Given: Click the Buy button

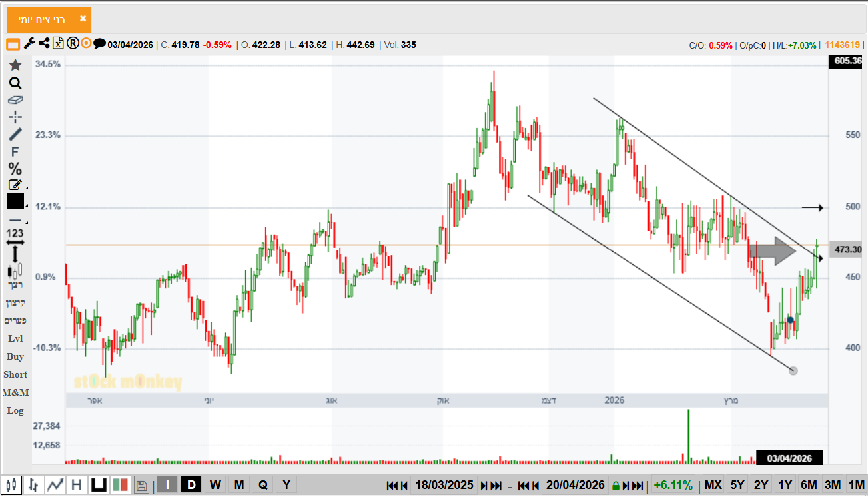Looking at the screenshot, I should click(15, 356).
